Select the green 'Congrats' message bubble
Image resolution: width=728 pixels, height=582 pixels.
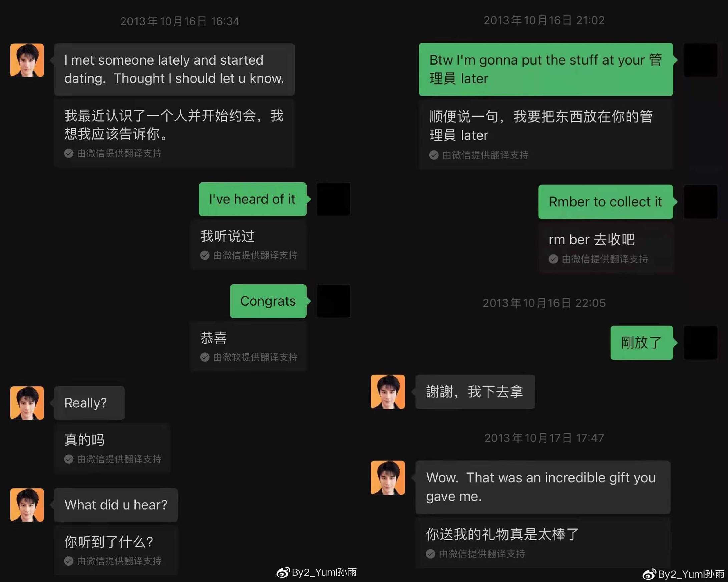(268, 301)
